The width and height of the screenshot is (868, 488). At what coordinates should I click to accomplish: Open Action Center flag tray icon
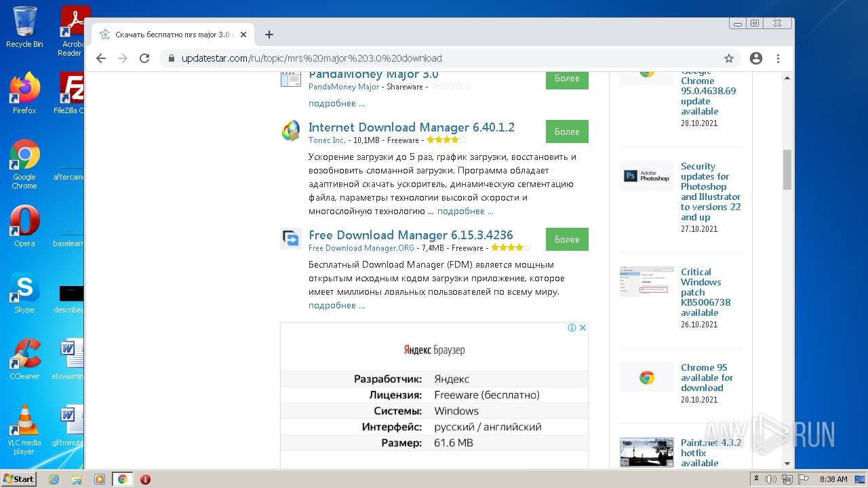pos(802,479)
